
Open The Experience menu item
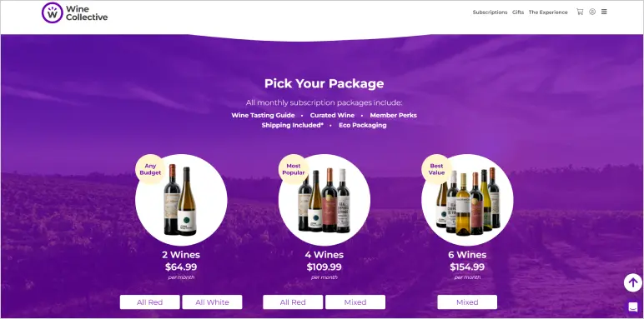(548, 12)
